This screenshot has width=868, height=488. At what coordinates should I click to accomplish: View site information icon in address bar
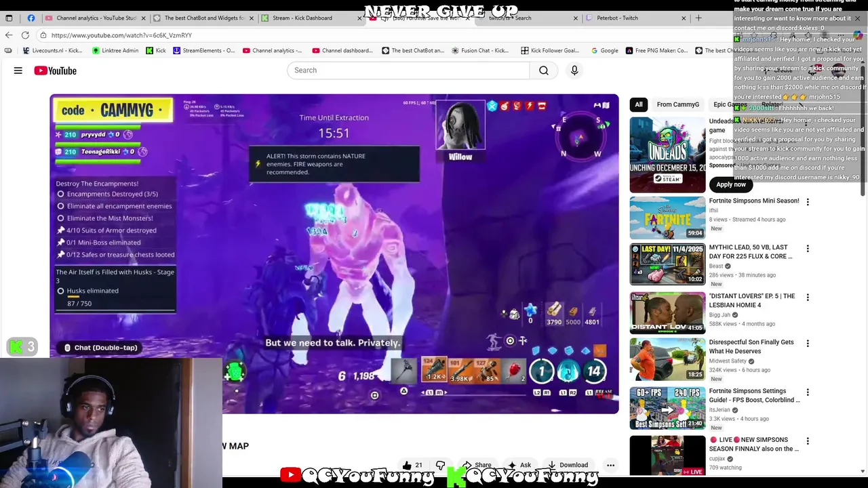click(x=43, y=35)
